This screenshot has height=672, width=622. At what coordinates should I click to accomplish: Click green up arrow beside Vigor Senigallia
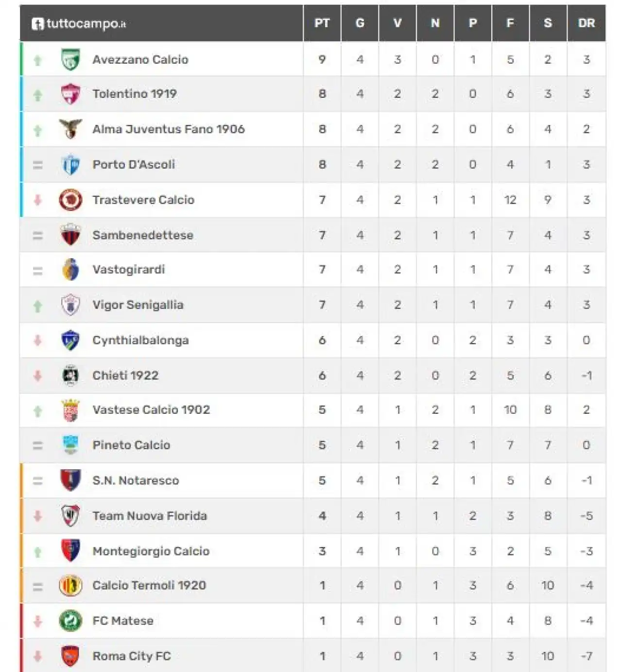tap(37, 305)
